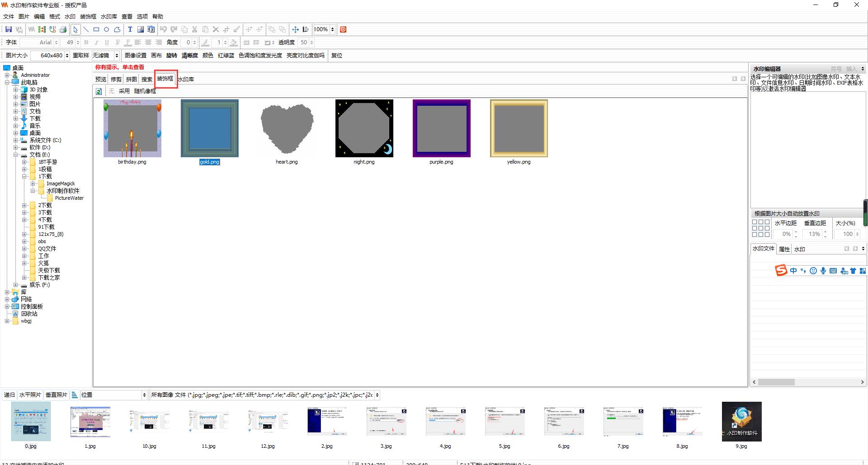Select the Rectangle shape tool

[96, 29]
